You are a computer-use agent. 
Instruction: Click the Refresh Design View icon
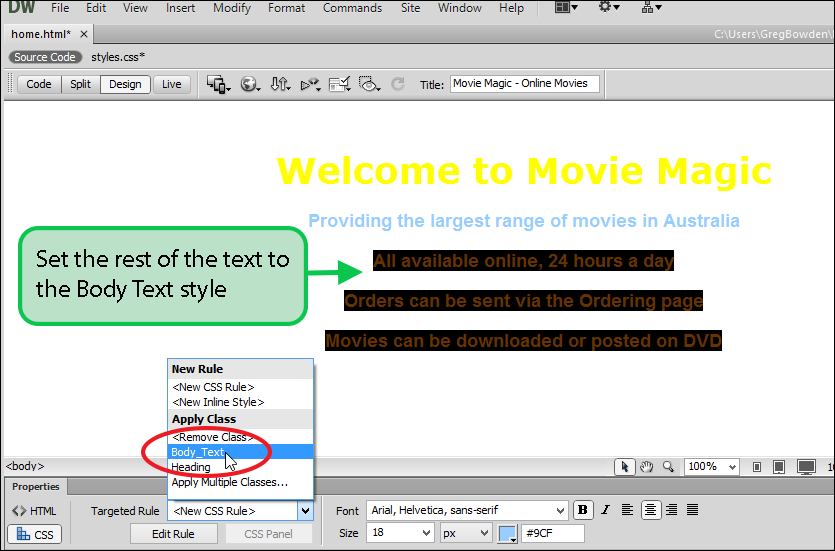[398, 84]
